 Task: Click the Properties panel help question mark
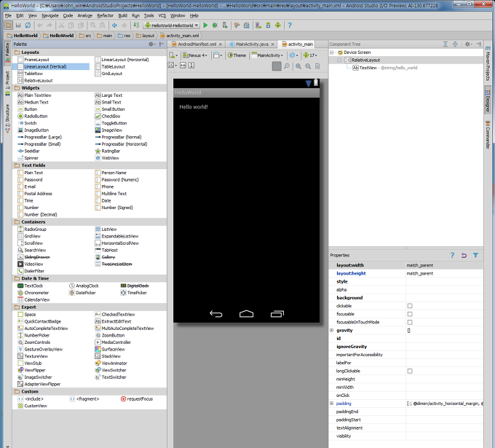(452, 255)
